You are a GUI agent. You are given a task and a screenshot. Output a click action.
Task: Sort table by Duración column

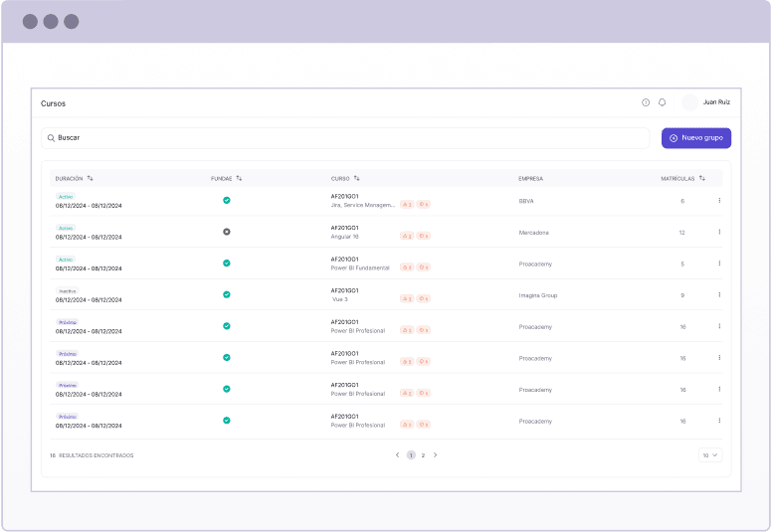click(x=91, y=178)
